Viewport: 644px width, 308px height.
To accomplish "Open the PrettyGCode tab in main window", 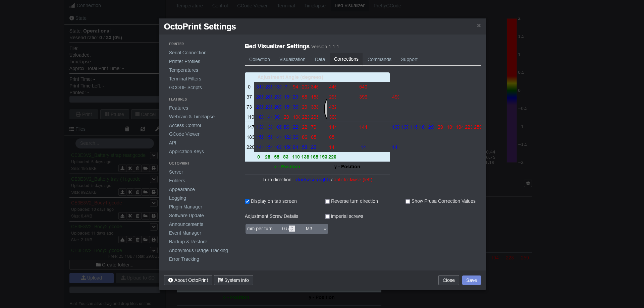I will 387,6.
